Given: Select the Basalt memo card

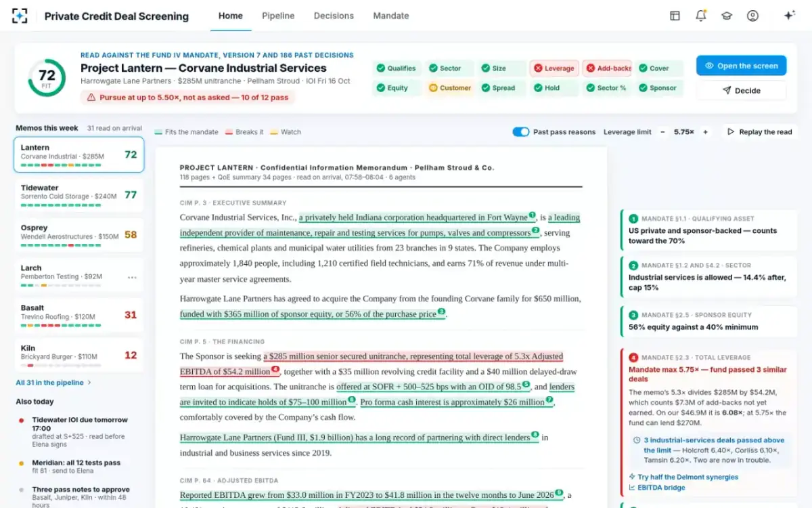Looking at the screenshot, I should tap(78, 315).
